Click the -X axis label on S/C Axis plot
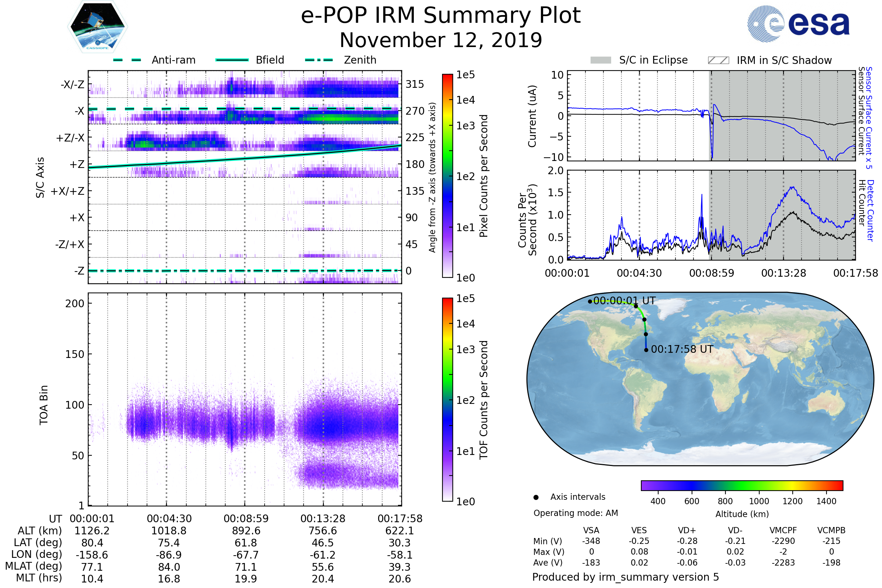The height and width of the screenshot is (588, 882). coord(79,111)
